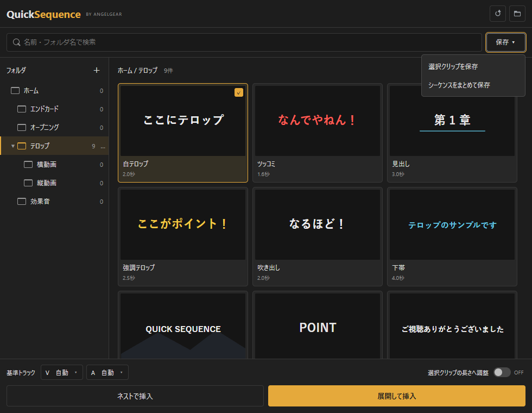Select the ここがポイント！ thumbnail

pyautogui.click(x=183, y=225)
